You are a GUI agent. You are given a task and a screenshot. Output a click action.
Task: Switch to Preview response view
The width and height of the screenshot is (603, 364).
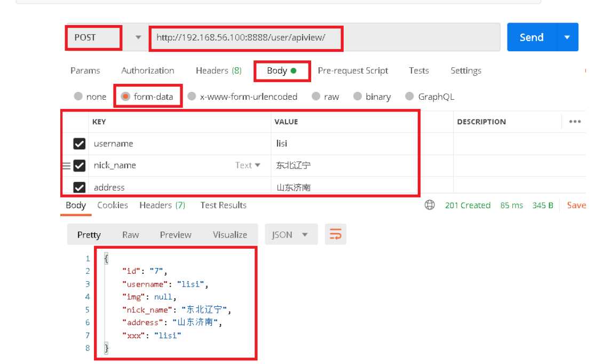tap(176, 235)
